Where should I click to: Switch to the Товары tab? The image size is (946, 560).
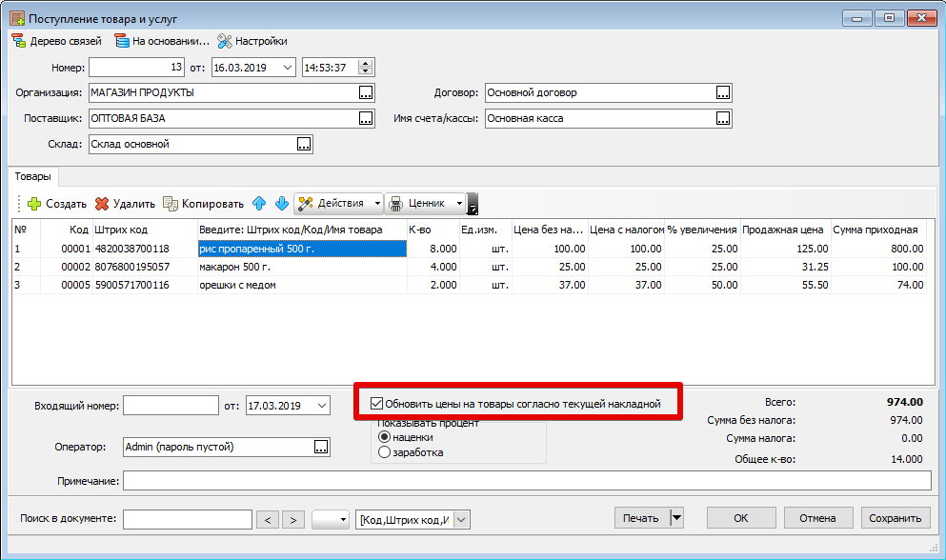coord(32,176)
